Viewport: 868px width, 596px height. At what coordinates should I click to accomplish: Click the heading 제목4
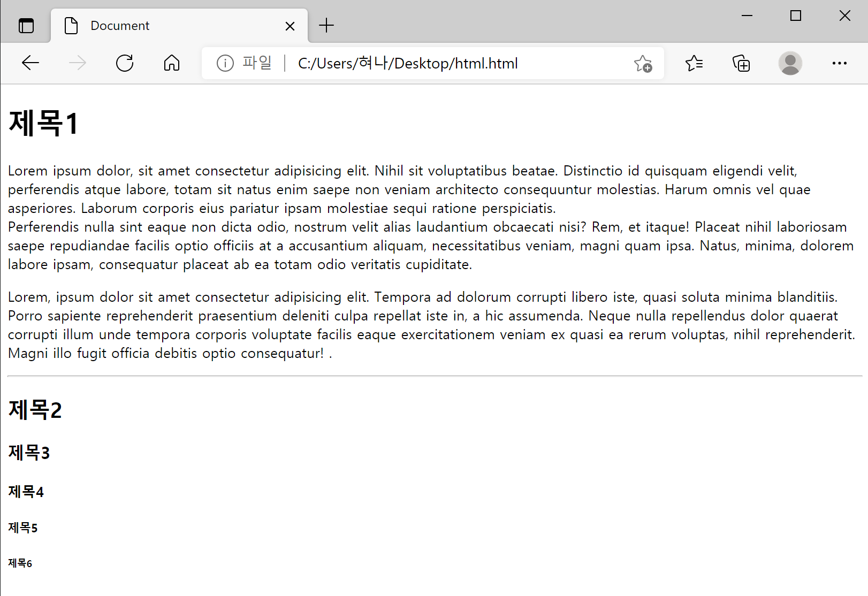coord(26,492)
